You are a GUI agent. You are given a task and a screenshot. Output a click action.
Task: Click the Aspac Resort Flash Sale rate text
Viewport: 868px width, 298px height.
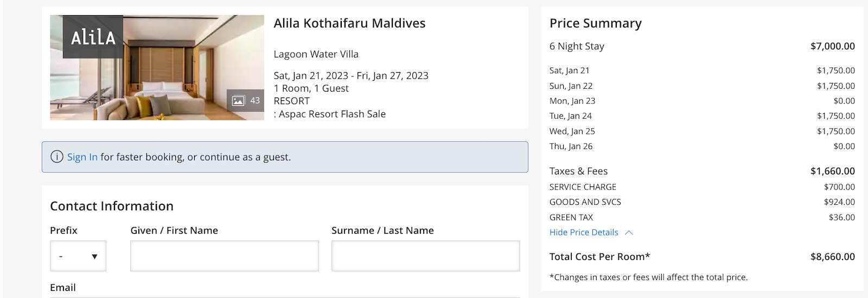[332, 114]
